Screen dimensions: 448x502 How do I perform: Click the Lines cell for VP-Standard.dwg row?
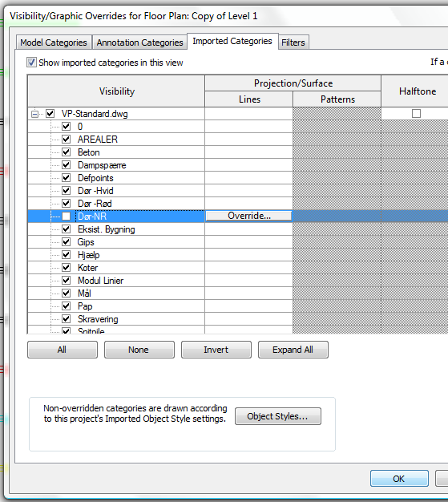tap(249, 114)
